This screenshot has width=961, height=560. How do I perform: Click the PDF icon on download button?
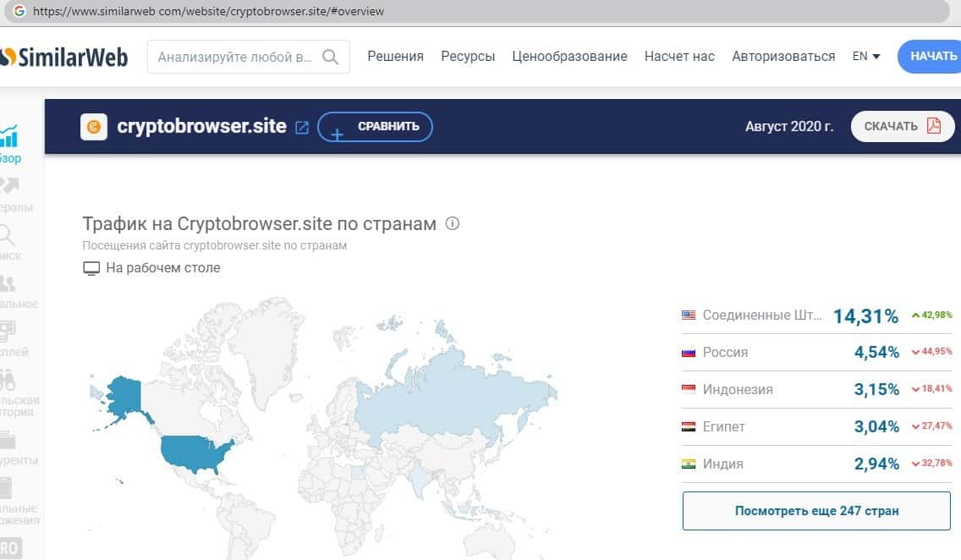click(933, 125)
